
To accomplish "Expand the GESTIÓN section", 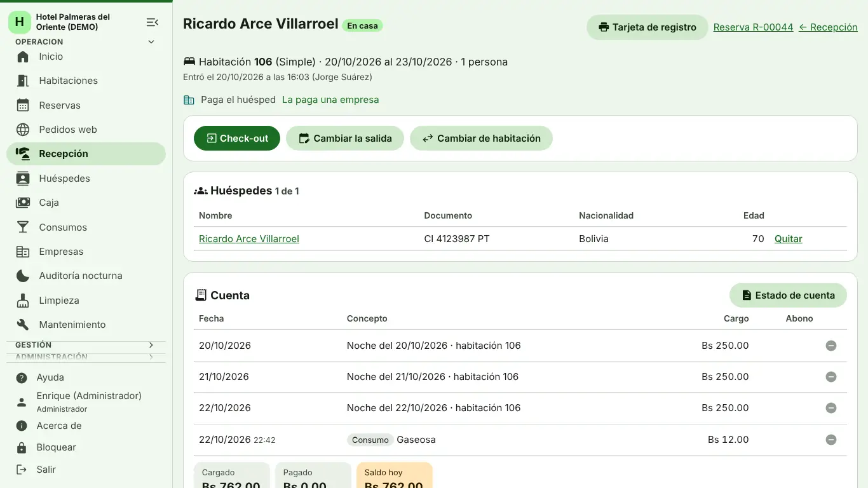I will click(x=86, y=345).
